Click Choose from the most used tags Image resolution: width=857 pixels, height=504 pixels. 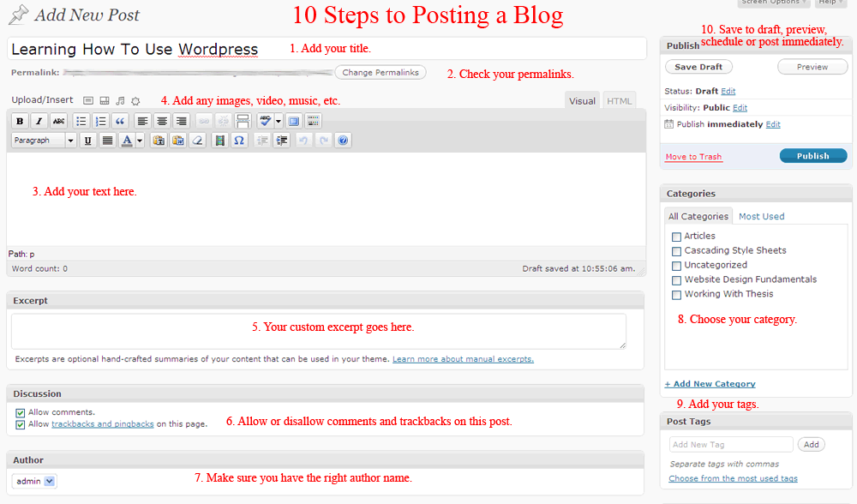733,478
